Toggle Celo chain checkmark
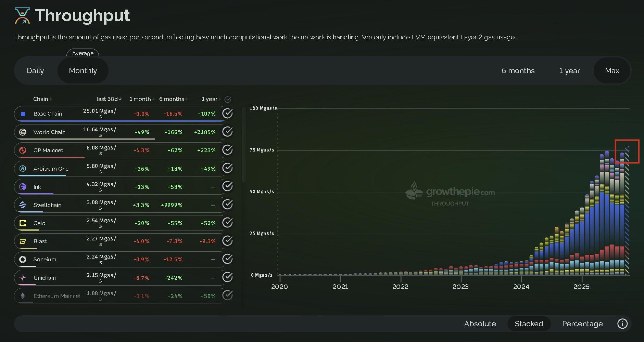The width and height of the screenshot is (644, 342). 227,223
